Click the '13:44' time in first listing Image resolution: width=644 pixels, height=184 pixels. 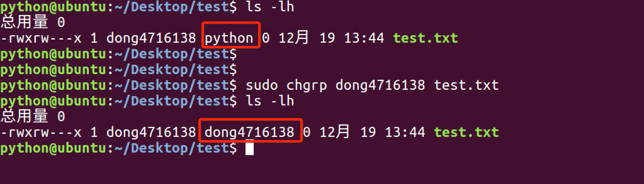(364, 38)
